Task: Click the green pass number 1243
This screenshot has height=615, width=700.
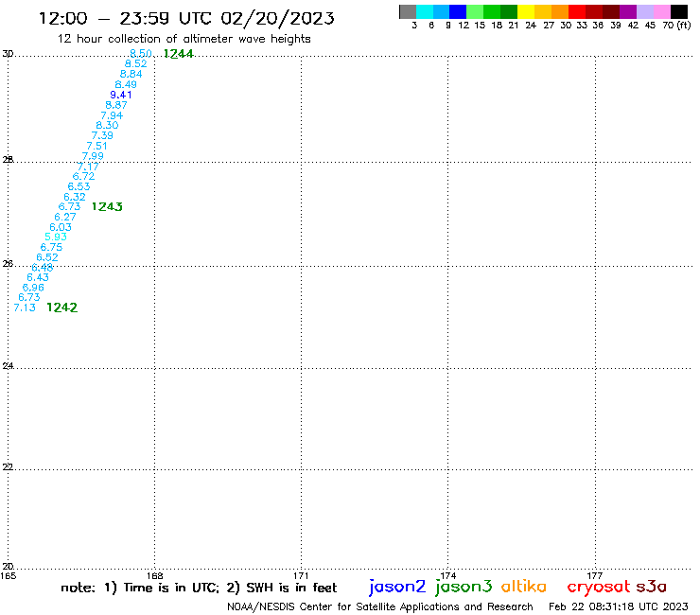Action: click(107, 206)
